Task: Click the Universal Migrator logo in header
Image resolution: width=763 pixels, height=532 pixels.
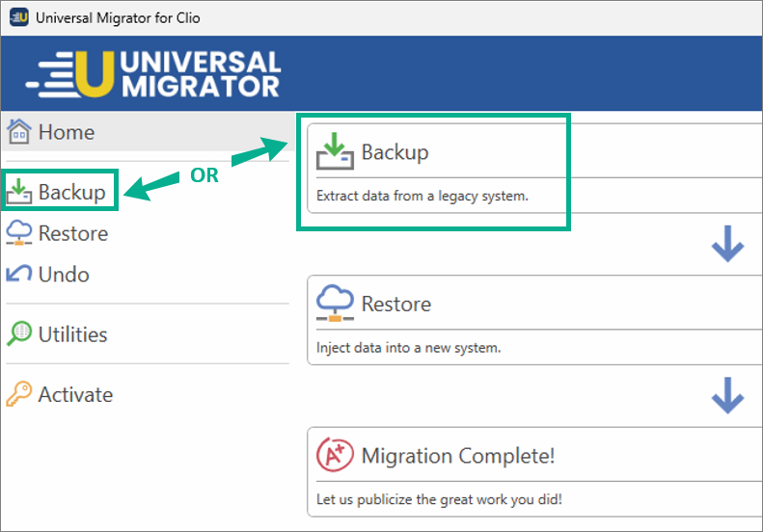Action: tap(153, 74)
